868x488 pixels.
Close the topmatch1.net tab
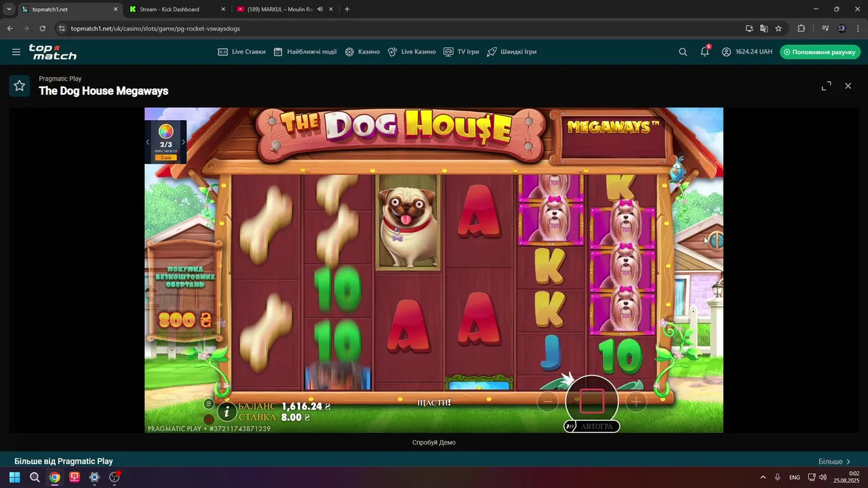[115, 9]
